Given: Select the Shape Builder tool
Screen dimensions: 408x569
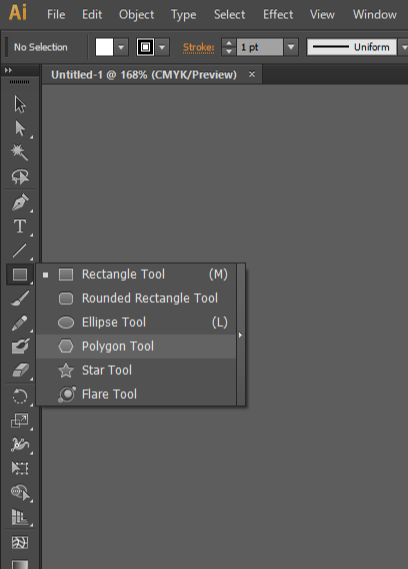Looking at the screenshot, I should (x=20, y=492).
